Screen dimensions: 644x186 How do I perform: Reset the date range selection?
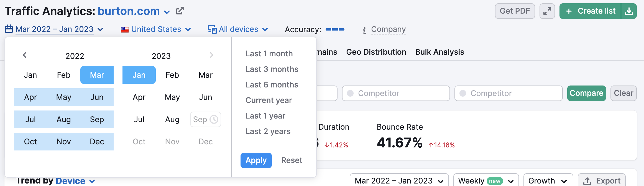click(x=292, y=160)
